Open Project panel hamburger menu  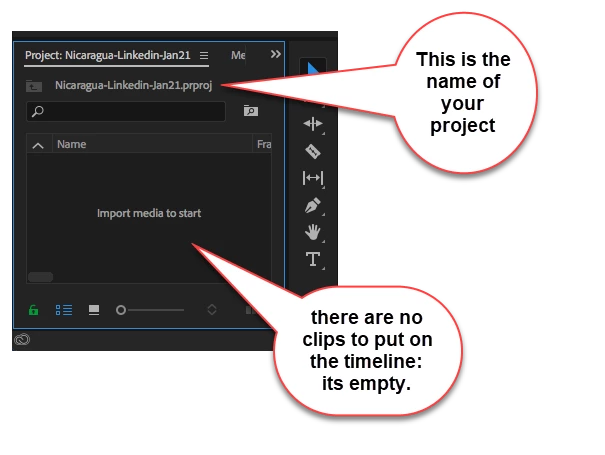click(x=204, y=56)
